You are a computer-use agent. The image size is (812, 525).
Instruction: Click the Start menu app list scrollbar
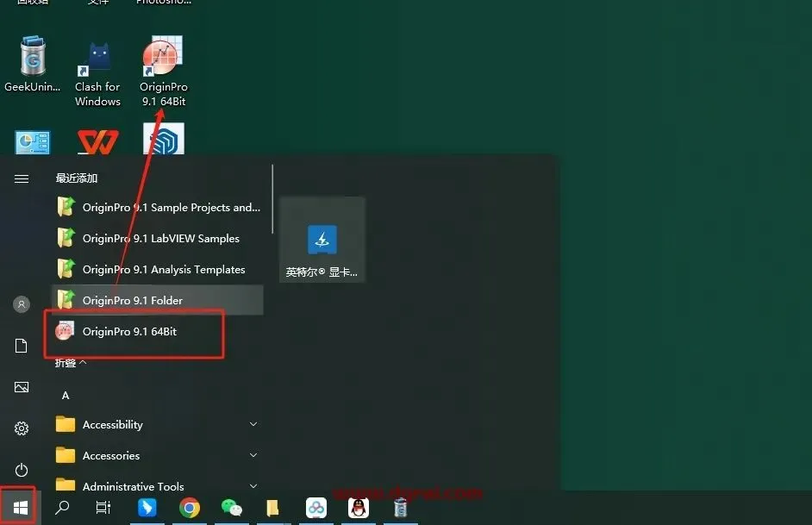click(272, 199)
